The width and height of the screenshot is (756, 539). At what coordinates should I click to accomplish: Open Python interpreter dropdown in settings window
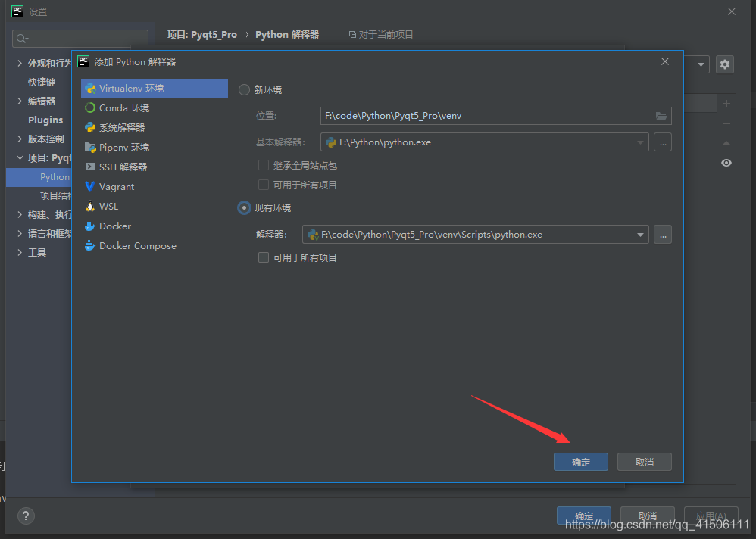701,64
